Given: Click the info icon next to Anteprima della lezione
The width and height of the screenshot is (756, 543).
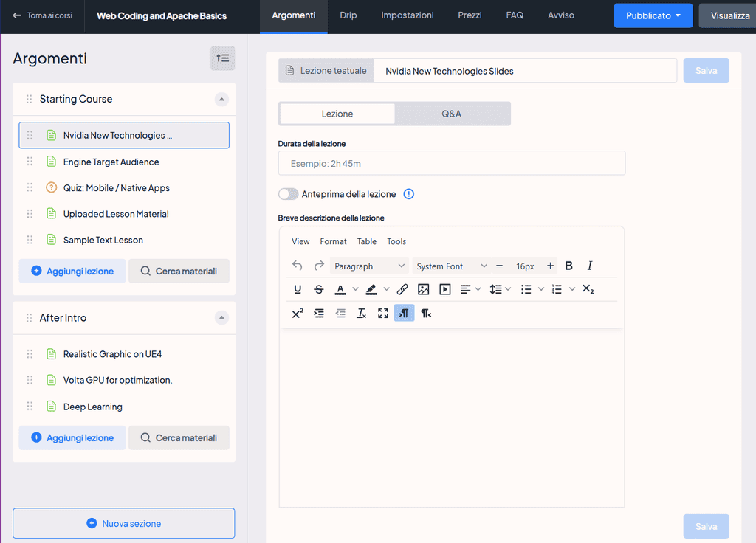Looking at the screenshot, I should click(408, 194).
